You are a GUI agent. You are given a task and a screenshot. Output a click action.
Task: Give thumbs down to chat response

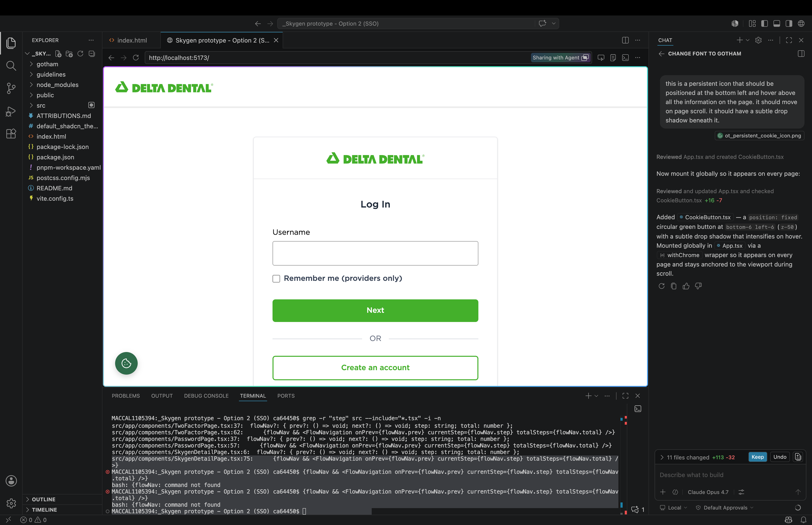[698, 286]
